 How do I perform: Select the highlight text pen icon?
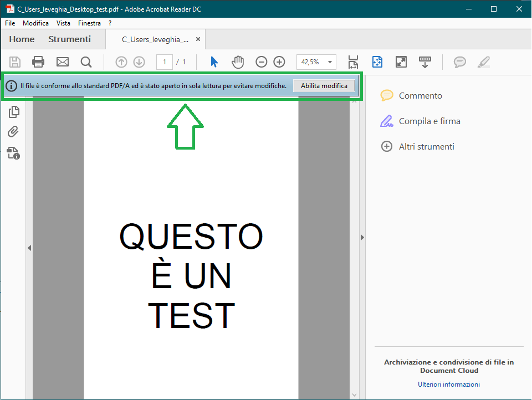click(x=483, y=62)
